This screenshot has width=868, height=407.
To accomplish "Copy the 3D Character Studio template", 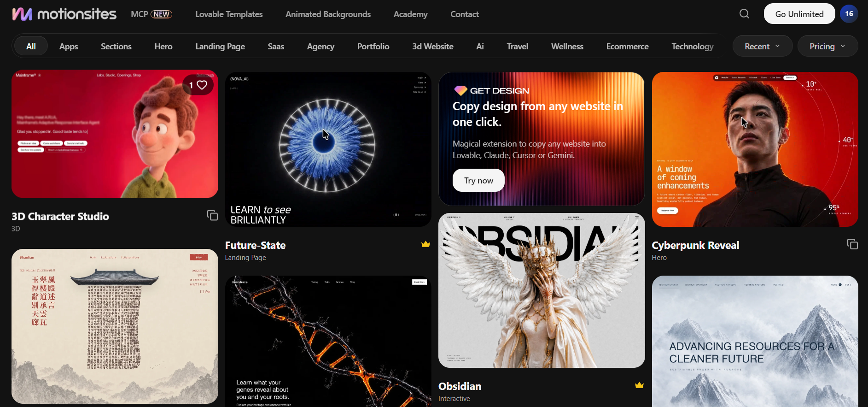I will tap(212, 215).
